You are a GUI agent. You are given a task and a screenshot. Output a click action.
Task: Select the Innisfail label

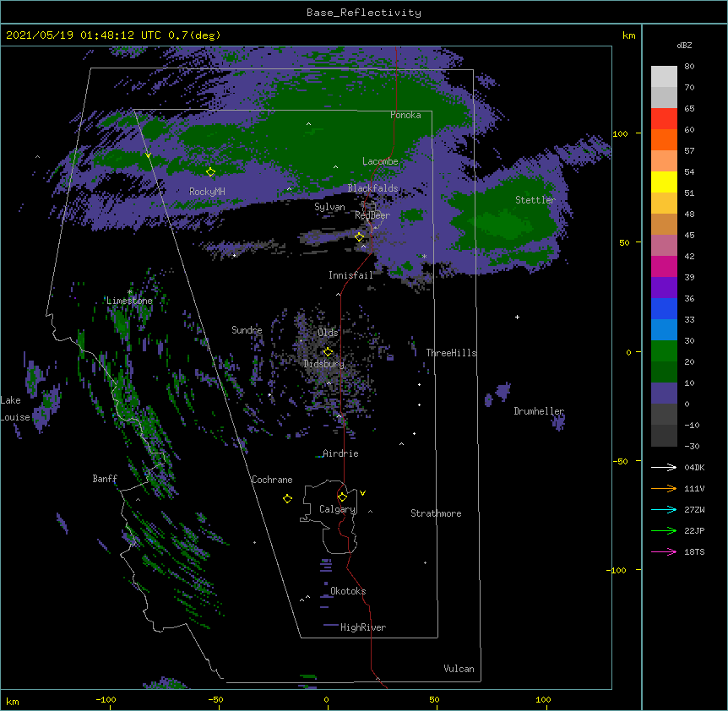click(350, 275)
